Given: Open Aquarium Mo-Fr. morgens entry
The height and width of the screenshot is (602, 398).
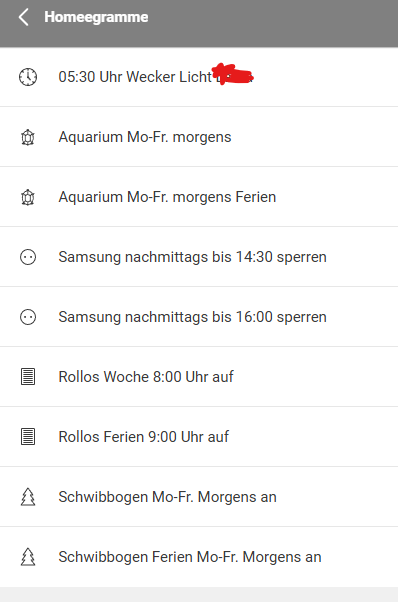Looking at the screenshot, I should point(199,137).
